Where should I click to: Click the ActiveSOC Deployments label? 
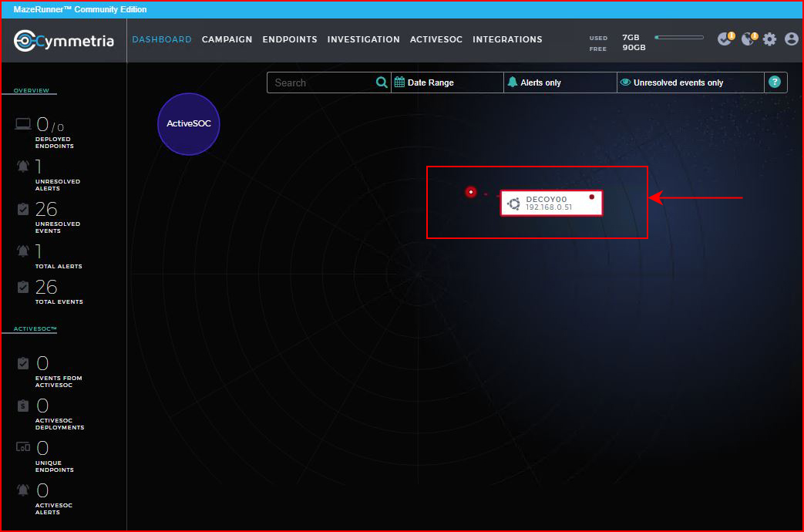coord(59,424)
